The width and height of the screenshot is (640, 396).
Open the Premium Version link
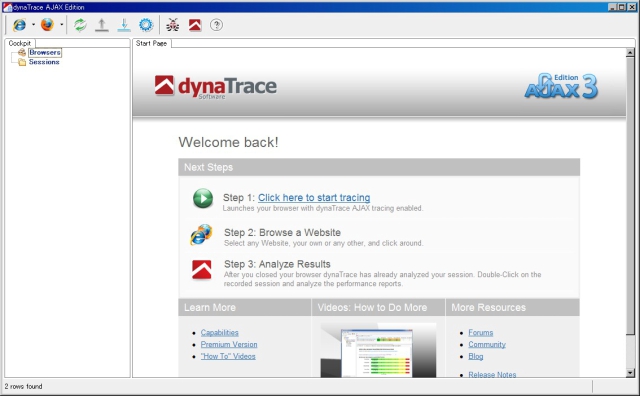[x=229, y=345]
